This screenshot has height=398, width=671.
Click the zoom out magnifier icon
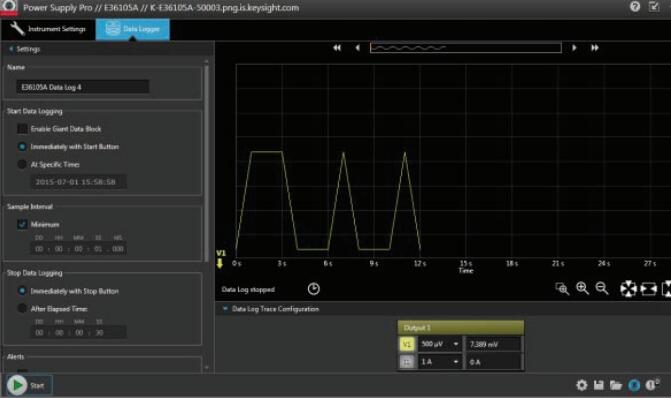[602, 288]
